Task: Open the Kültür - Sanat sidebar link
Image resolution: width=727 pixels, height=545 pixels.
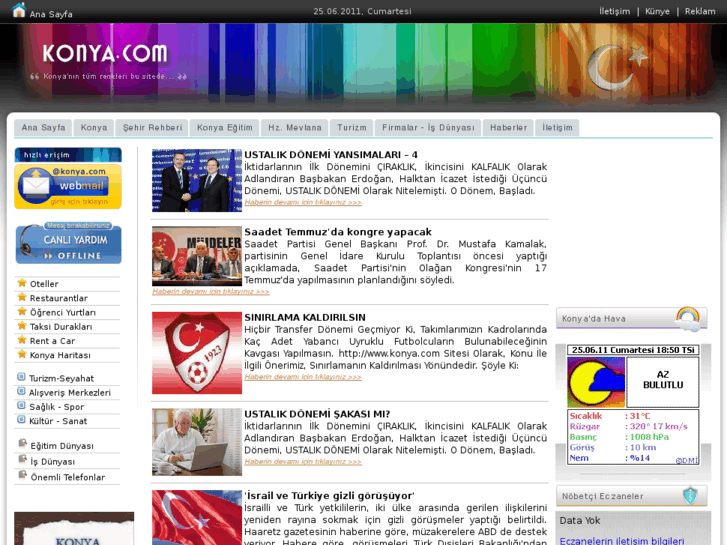Action: tap(58, 421)
